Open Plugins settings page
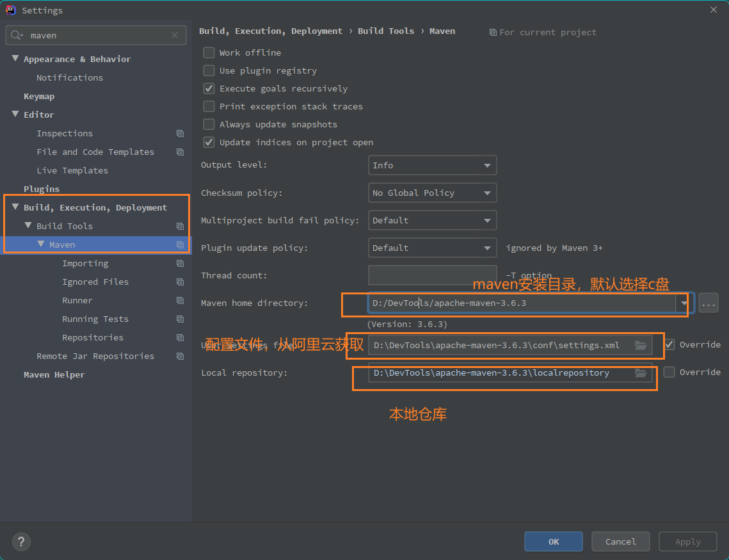This screenshot has width=729, height=560. pos(42,189)
